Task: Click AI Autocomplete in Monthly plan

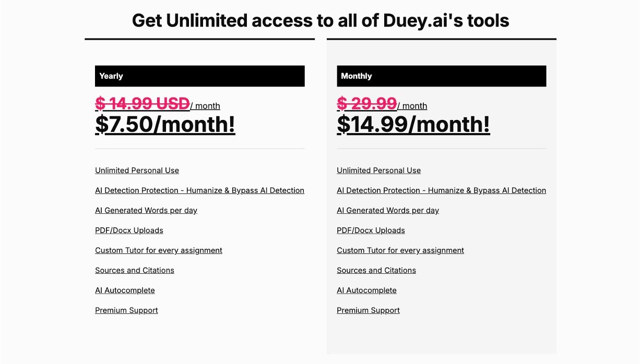Action: 366,290
